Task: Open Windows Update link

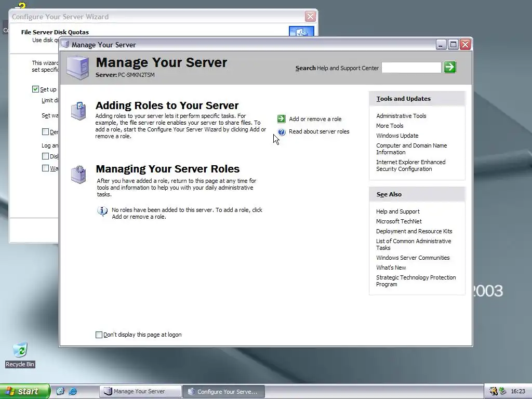Action: (397, 136)
